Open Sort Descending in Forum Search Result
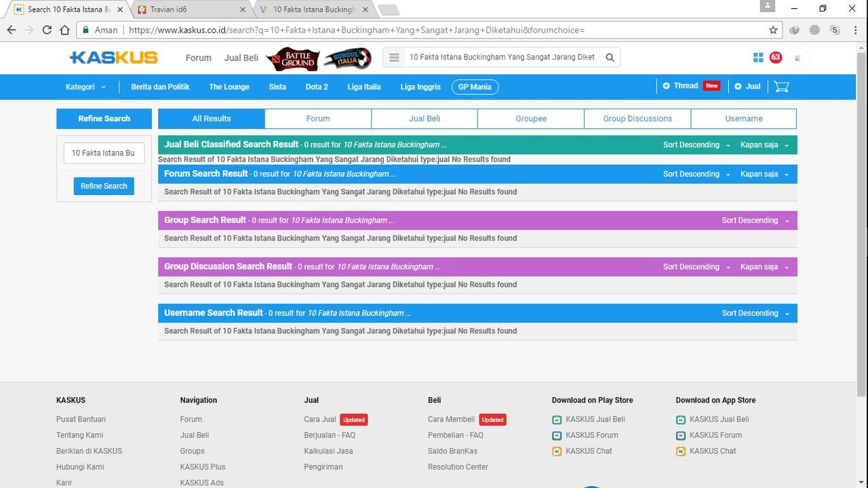 point(696,174)
